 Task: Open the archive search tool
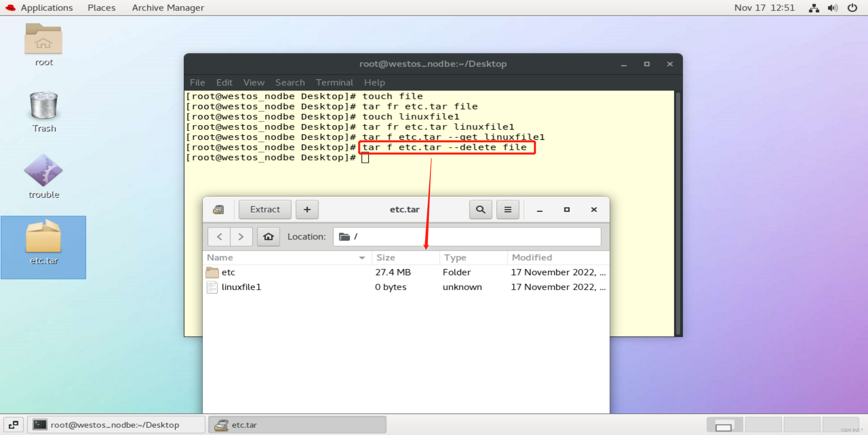click(x=480, y=209)
